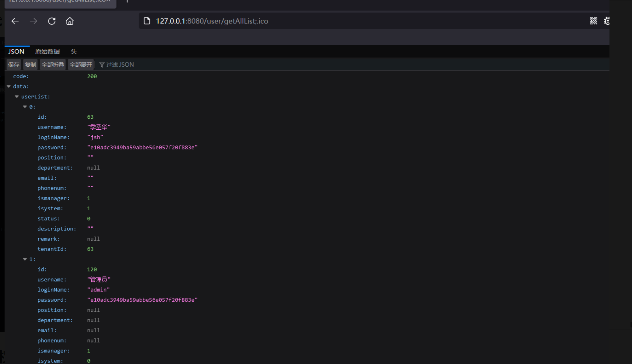The width and height of the screenshot is (632, 364).
Task: Open the browser home page icon
Action: click(x=70, y=21)
